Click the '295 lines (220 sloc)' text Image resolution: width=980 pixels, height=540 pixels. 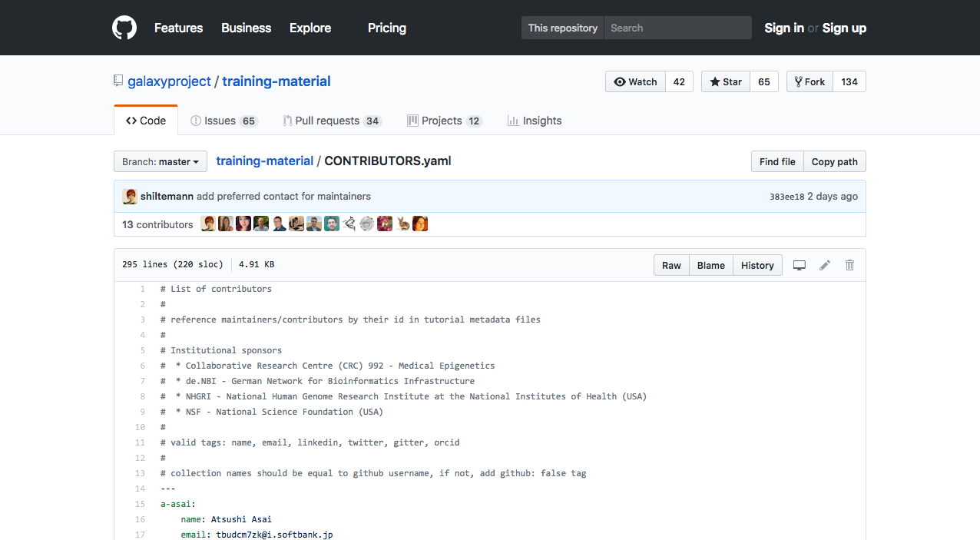click(x=173, y=265)
